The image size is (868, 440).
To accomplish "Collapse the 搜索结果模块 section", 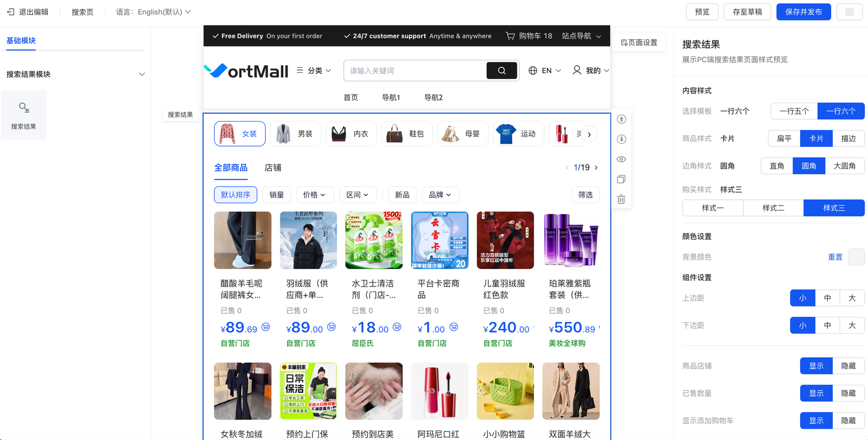I will tap(142, 74).
